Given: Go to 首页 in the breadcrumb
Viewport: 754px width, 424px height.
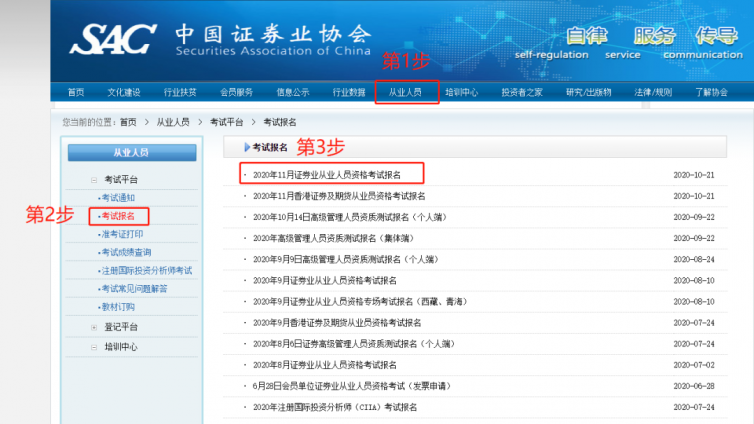Looking at the screenshot, I should (x=128, y=122).
